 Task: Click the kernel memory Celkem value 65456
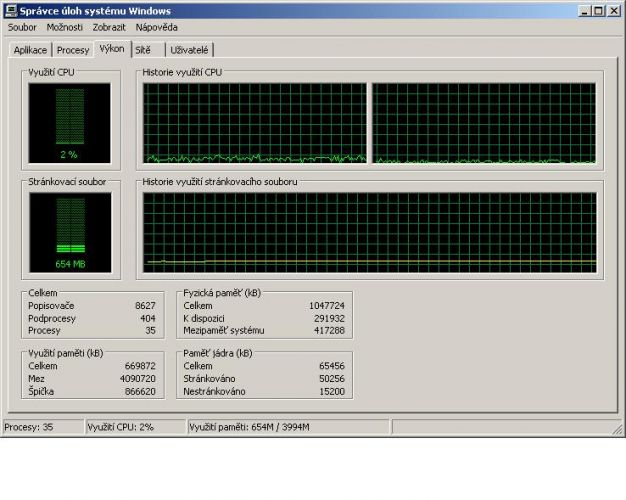[332, 366]
